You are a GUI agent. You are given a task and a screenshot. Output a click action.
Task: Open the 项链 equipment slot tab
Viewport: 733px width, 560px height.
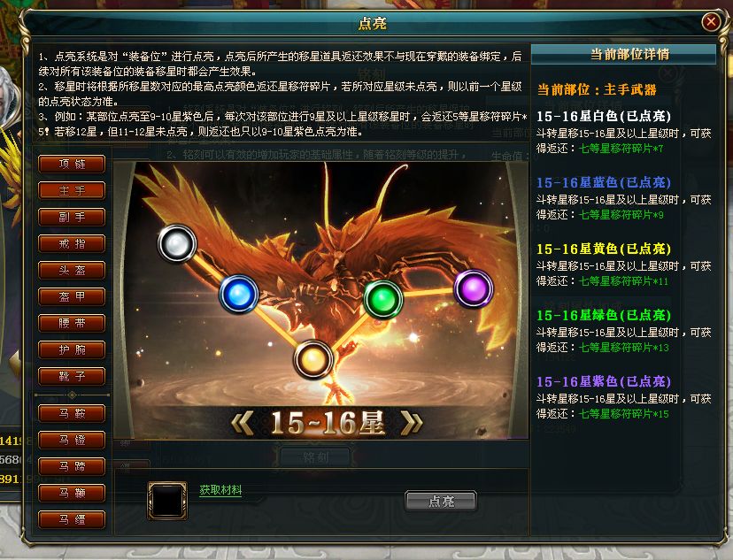coord(72,164)
